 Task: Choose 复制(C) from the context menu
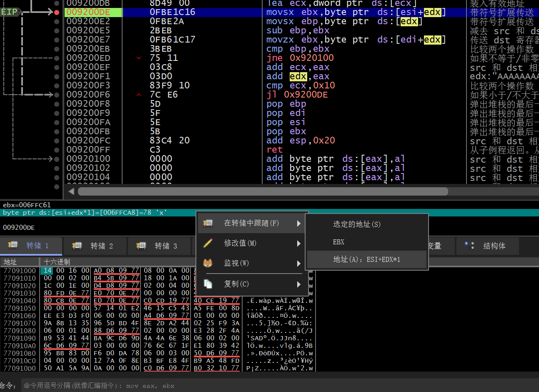pyautogui.click(x=251, y=284)
